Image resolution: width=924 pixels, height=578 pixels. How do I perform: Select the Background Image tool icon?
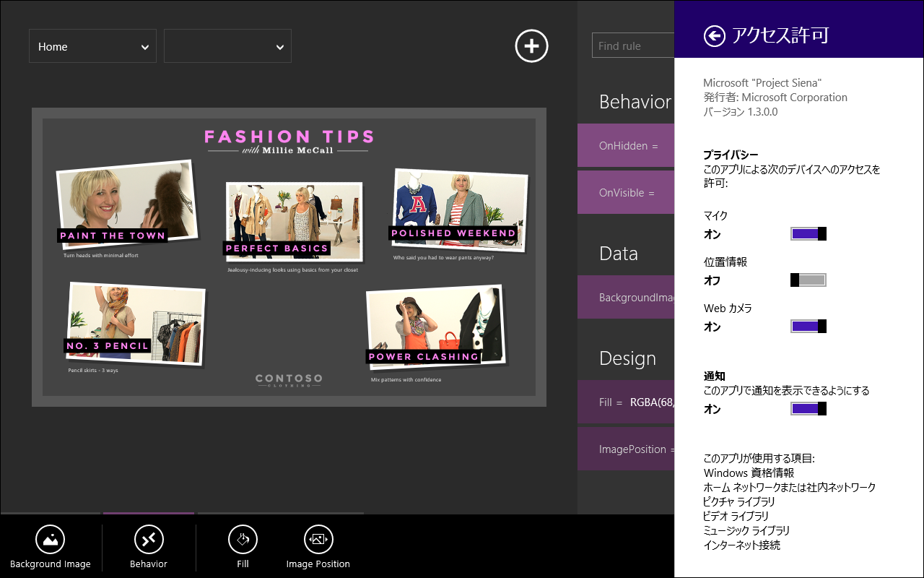click(51, 539)
